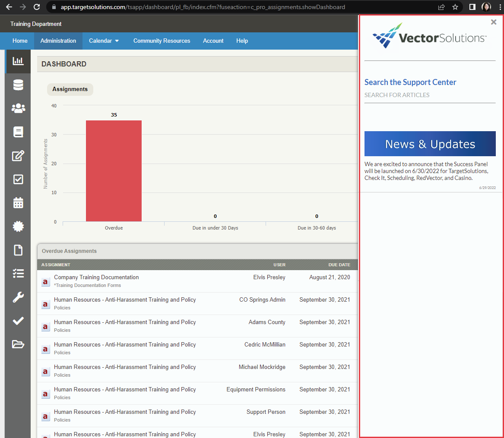
Task: Open the Help menu item
Action: click(242, 41)
